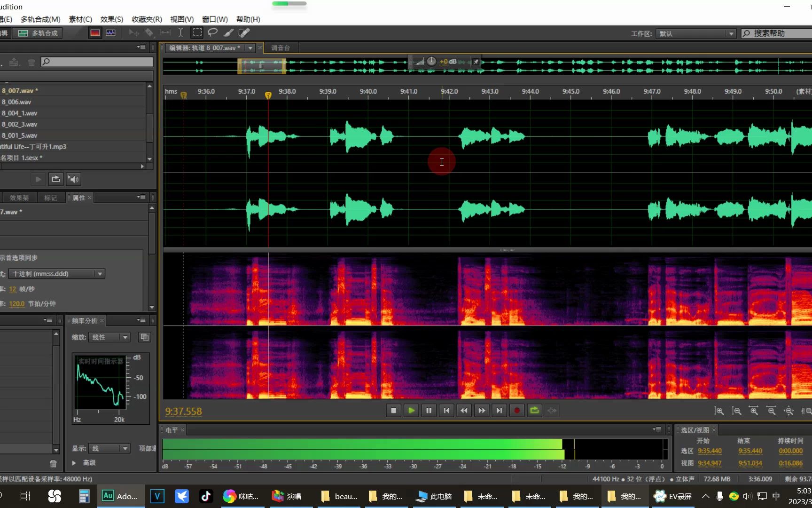
Task: Click the copy scan icon in frequency analysis
Action: click(145, 337)
